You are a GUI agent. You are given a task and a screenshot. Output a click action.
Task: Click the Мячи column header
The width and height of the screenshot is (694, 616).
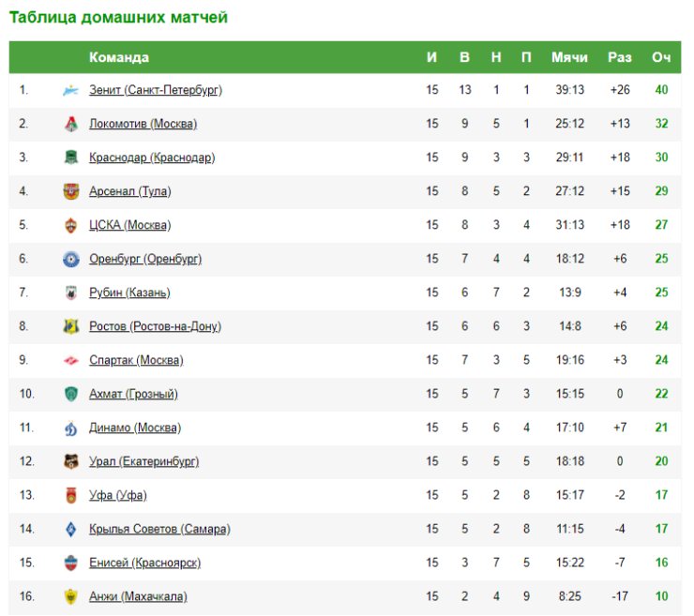tap(569, 57)
